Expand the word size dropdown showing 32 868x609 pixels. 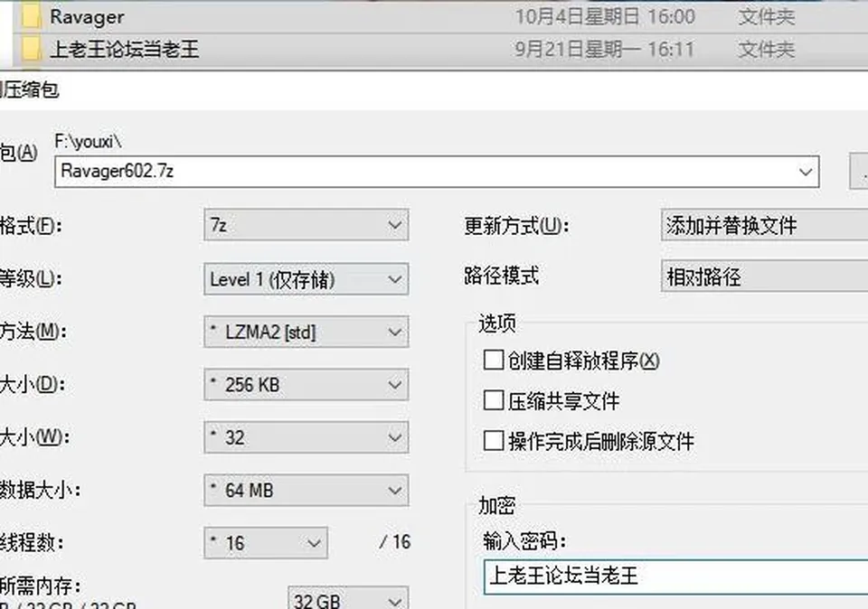click(x=307, y=437)
